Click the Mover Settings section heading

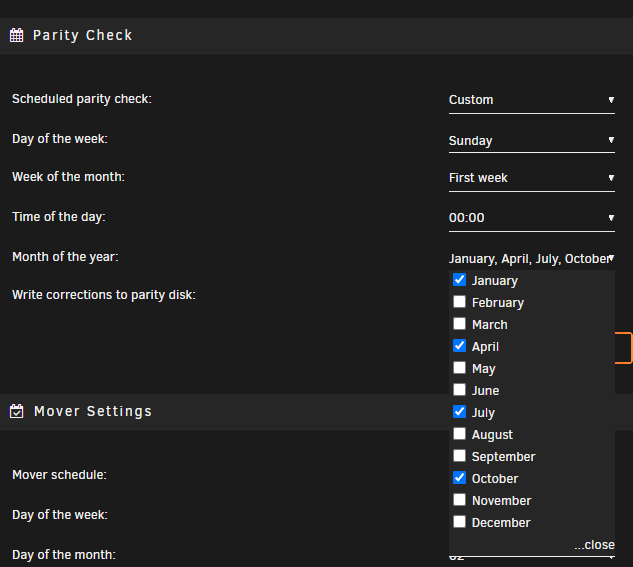(x=93, y=411)
